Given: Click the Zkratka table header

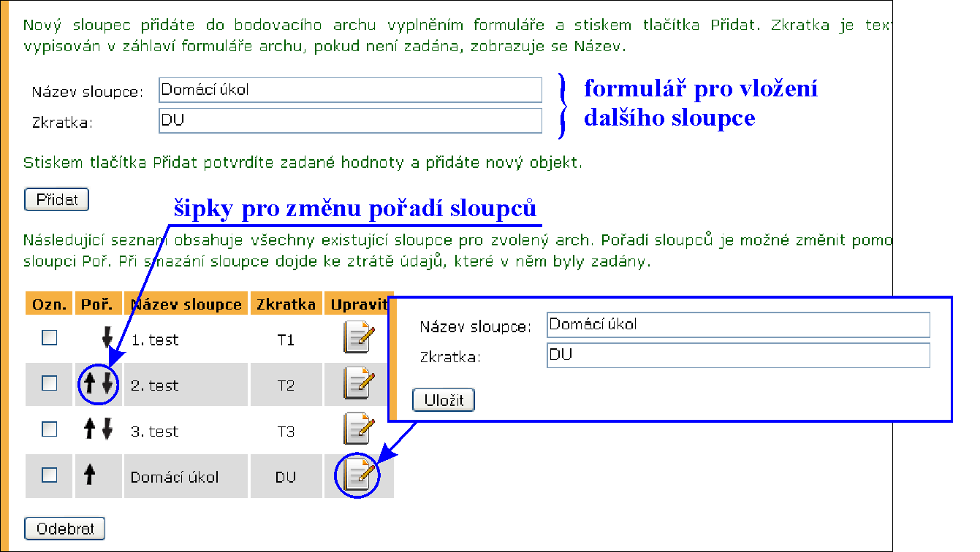Looking at the screenshot, I should pyautogui.click(x=286, y=304).
